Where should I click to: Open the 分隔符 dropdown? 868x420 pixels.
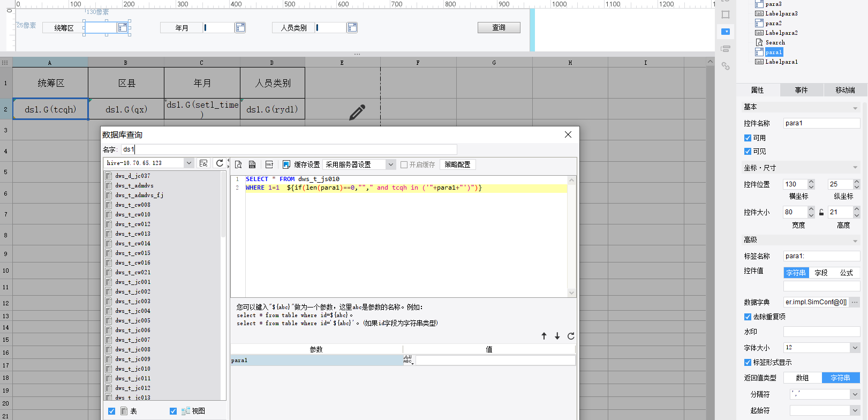point(855,394)
